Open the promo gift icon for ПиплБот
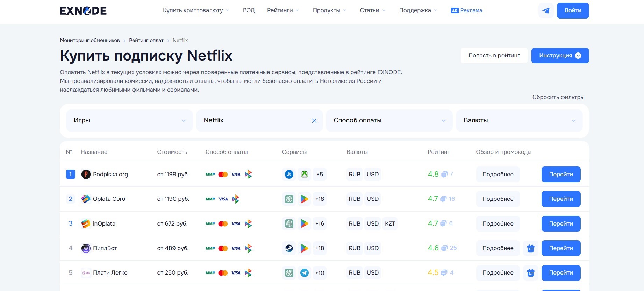The height and width of the screenshot is (291, 644). [531, 248]
